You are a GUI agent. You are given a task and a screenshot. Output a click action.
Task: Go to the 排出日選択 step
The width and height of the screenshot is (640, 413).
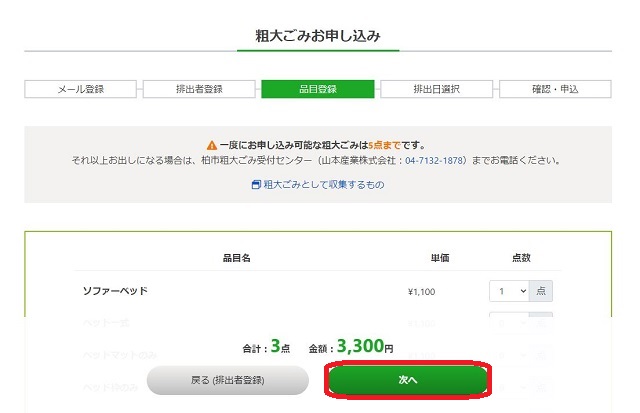436,89
